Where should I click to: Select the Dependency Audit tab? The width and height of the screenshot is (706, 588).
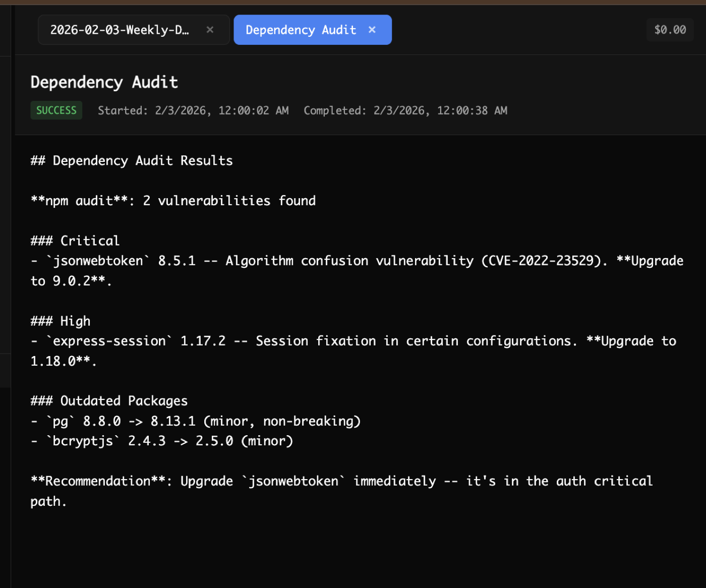(301, 30)
